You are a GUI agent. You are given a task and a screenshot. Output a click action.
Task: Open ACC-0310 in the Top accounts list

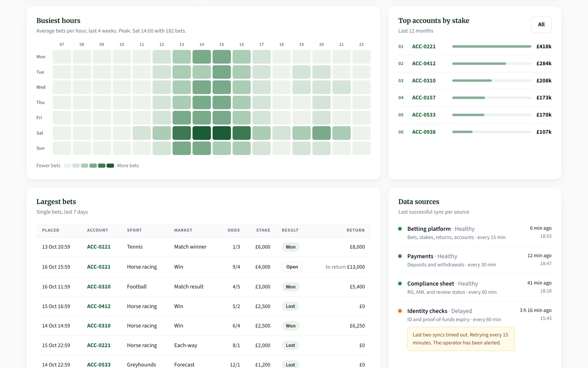point(424,80)
